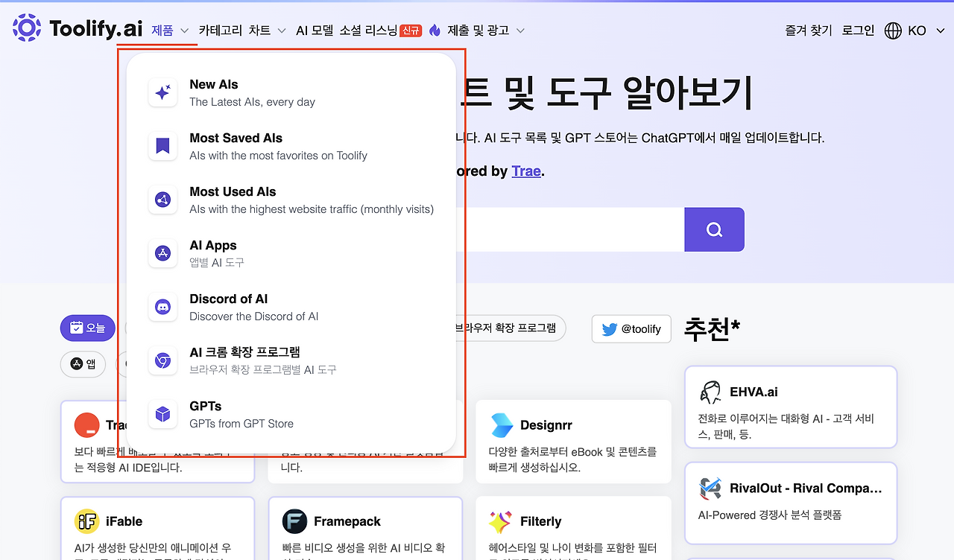Click the Twitter bird on @toolify button

coord(609,328)
